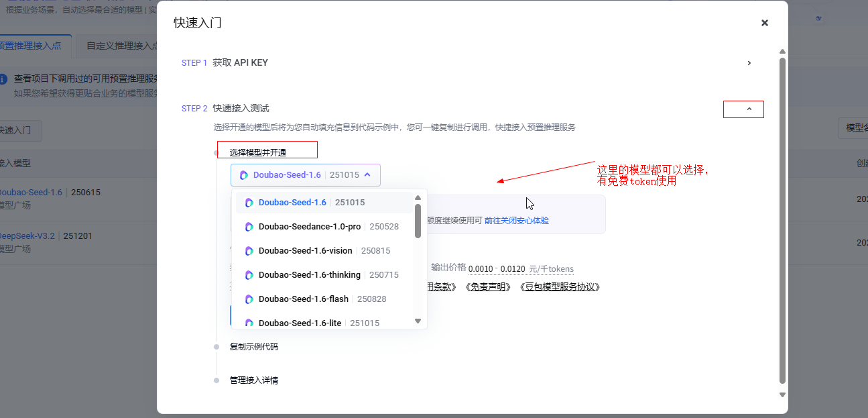The width and height of the screenshot is (868, 418).
Task: Click dialog scrollbar up arrow
Action: coord(782,51)
